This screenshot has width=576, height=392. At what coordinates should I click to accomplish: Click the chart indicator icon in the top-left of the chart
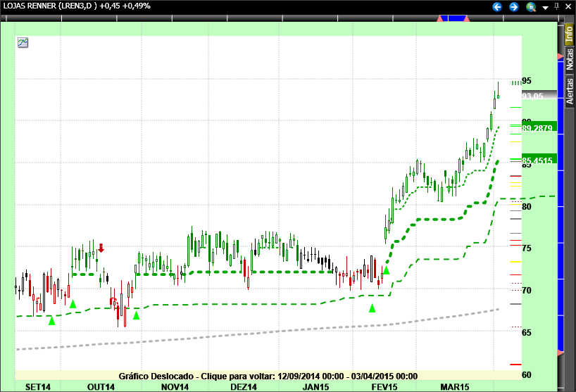pos(23,42)
